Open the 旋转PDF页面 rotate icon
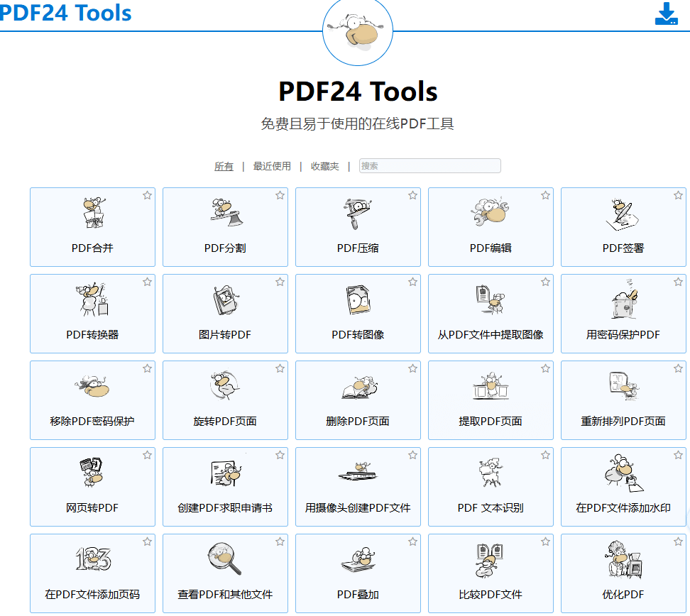The width and height of the screenshot is (690, 616). pos(225,385)
